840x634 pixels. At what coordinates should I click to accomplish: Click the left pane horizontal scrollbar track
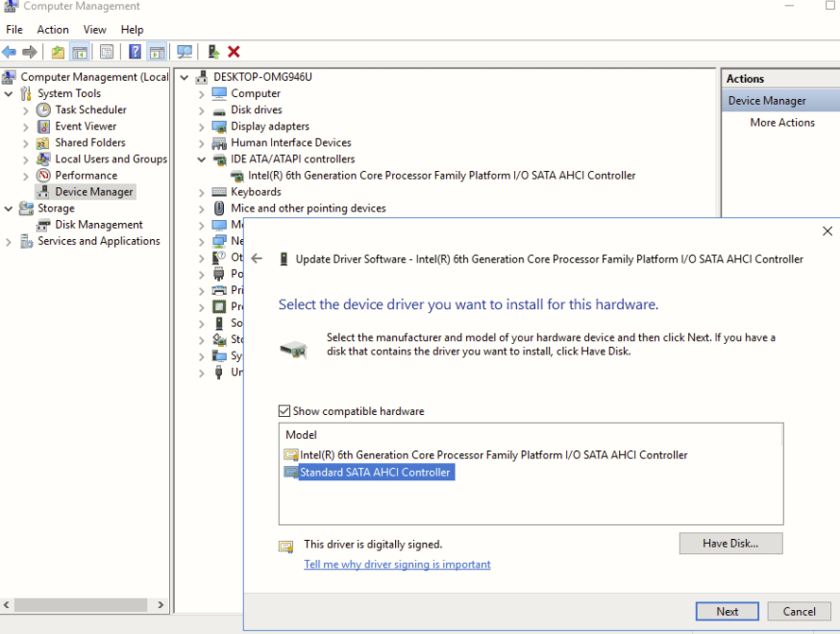pos(81,604)
